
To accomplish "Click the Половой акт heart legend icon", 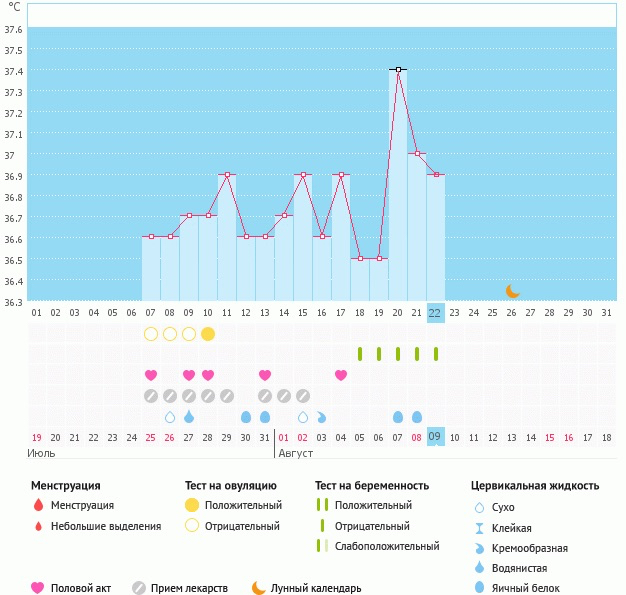I will [38, 588].
